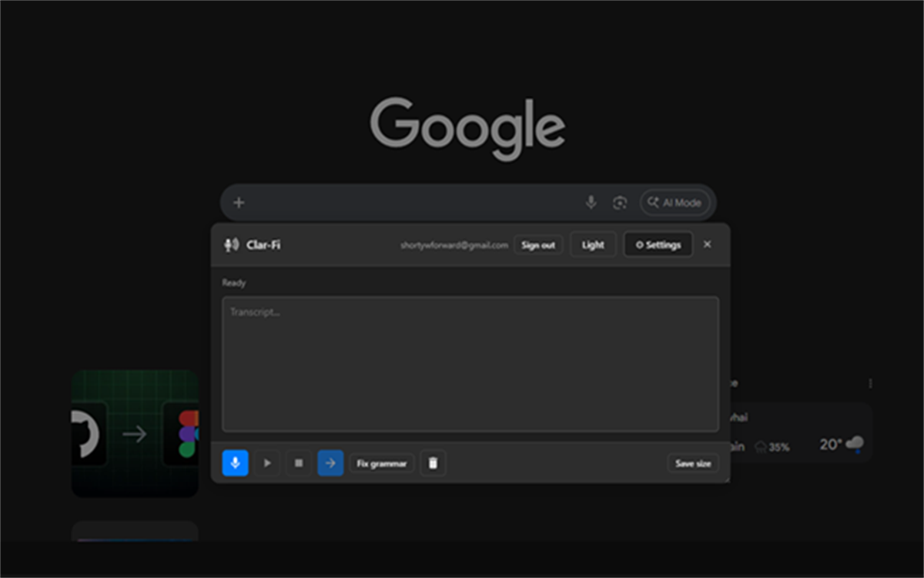Click the AI Mode button
The width and height of the screenshot is (924, 578).
tap(675, 203)
